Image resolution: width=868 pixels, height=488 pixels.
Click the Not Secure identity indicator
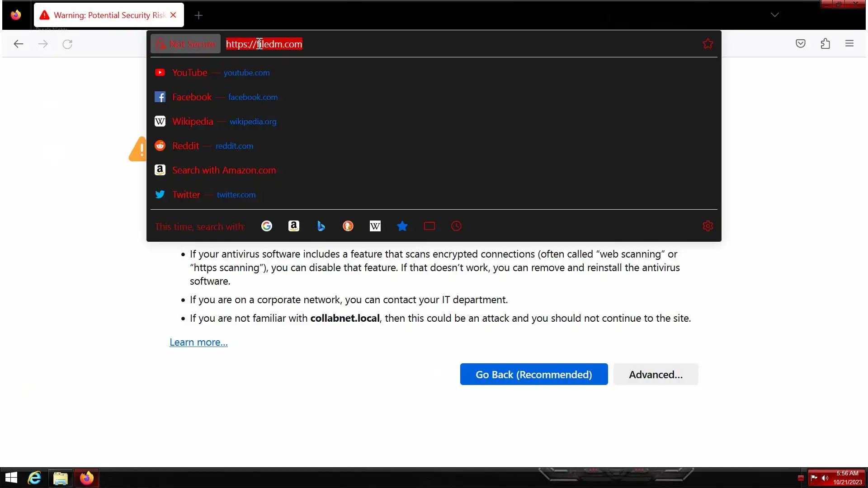pos(185,44)
